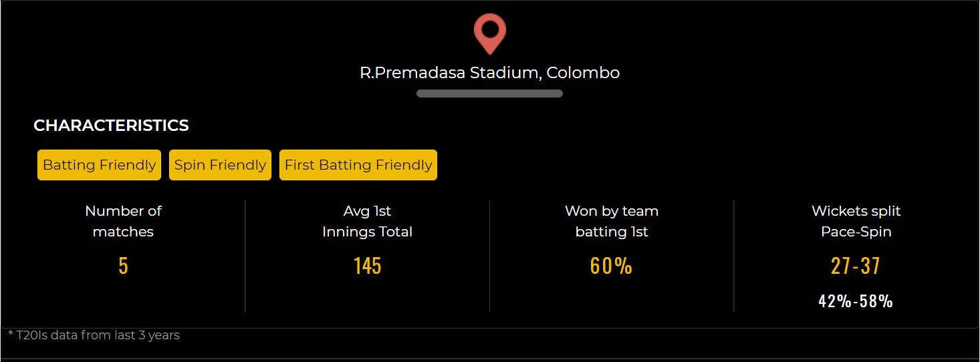Click the gray bar under stadium name
Viewport: 980px width, 362px height.
coord(489,94)
